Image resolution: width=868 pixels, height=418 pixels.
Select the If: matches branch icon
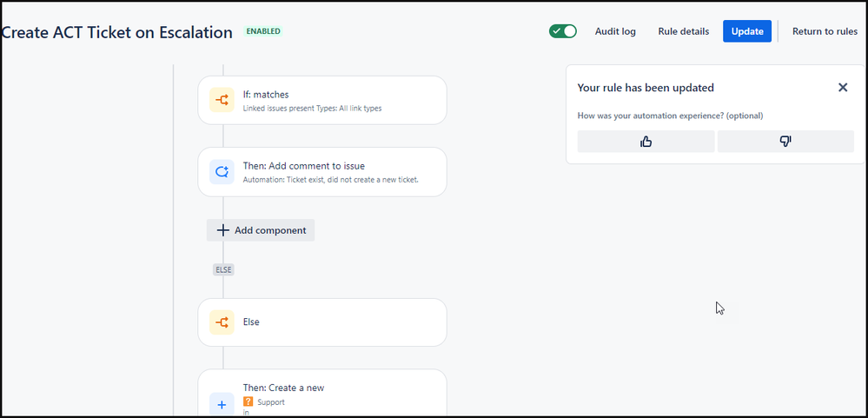222,100
